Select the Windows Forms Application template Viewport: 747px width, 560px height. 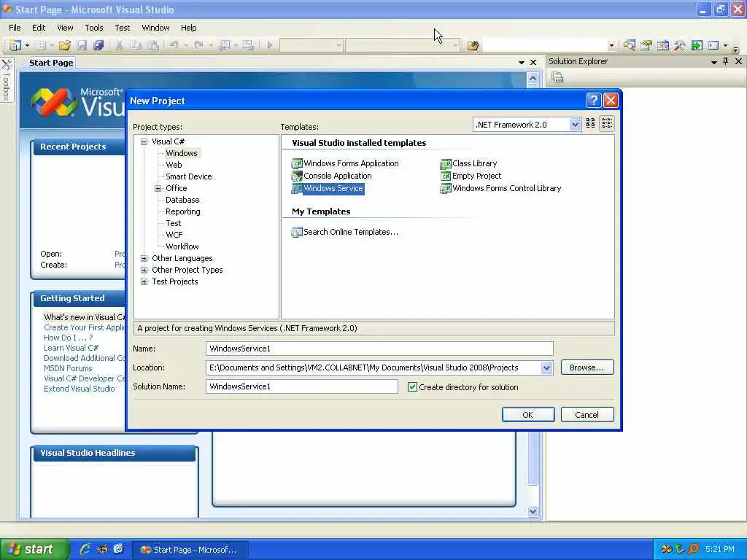[x=345, y=163]
